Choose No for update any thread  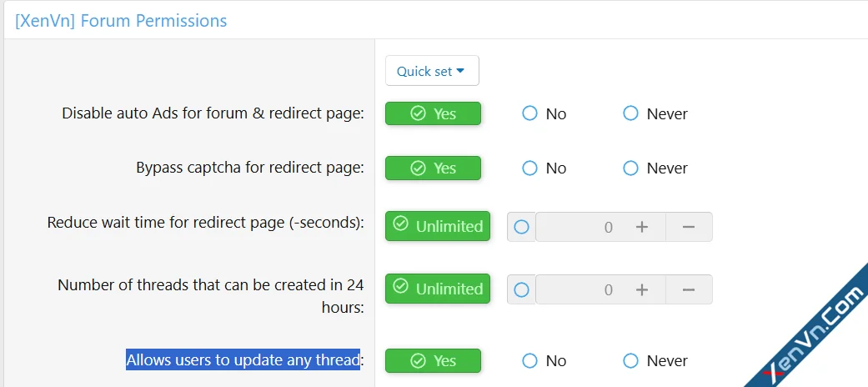click(530, 360)
